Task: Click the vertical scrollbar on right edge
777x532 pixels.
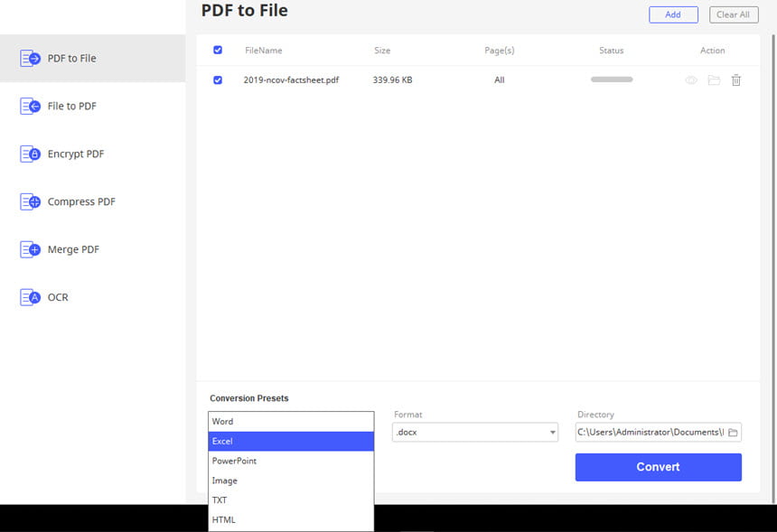Action: pyautogui.click(x=773, y=267)
